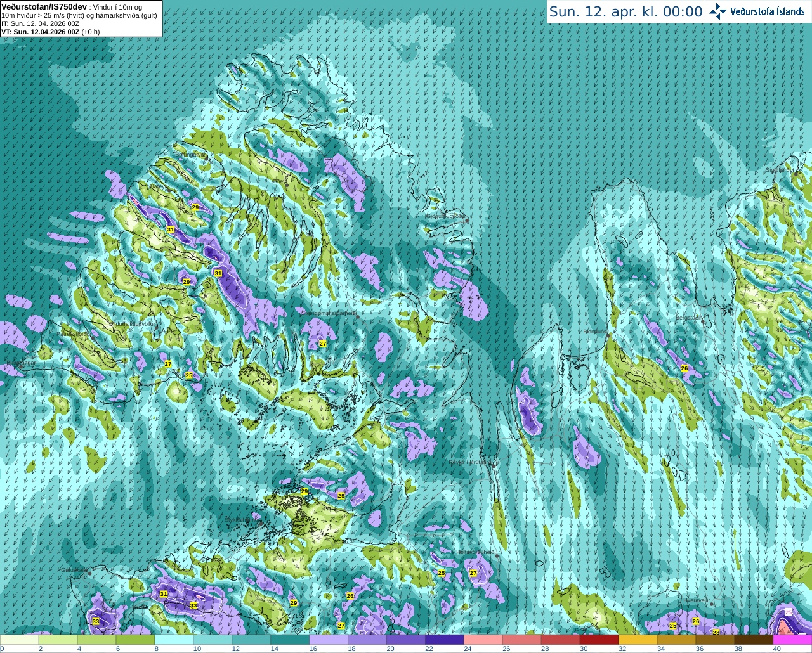Select the Gjögurflugvöllur station marker
The height and width of the screenshot is (653, 812).
pos(467,221)
